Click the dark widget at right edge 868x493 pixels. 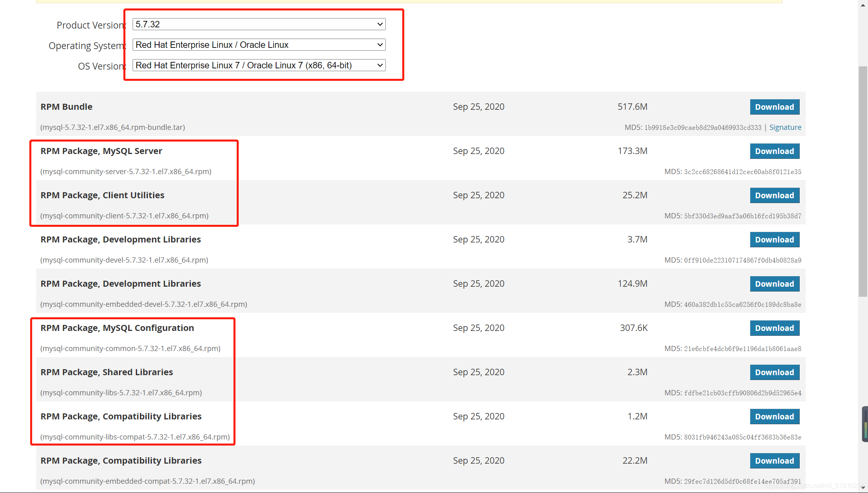coord(865,424)
